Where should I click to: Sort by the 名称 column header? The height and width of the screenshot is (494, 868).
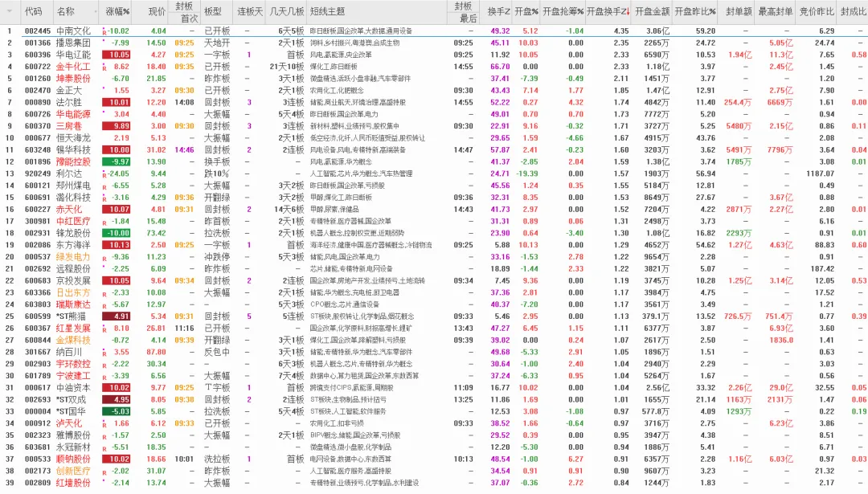pos(65,11)
